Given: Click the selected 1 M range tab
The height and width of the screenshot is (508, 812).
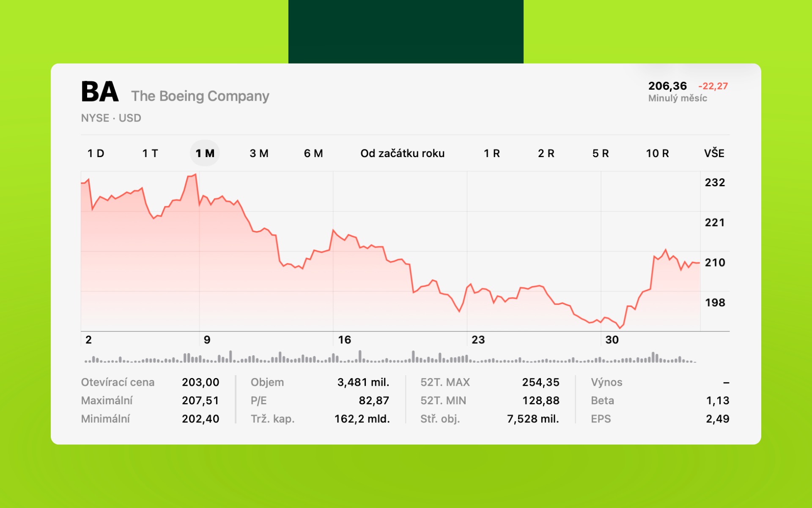Looking at the screenshot, I should click(205, 153).
